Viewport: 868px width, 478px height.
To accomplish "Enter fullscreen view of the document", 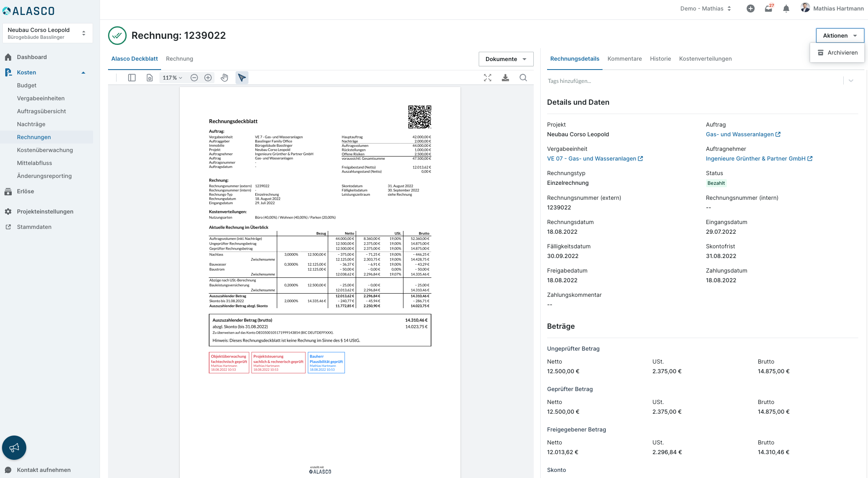I will (x=488, y=78).
